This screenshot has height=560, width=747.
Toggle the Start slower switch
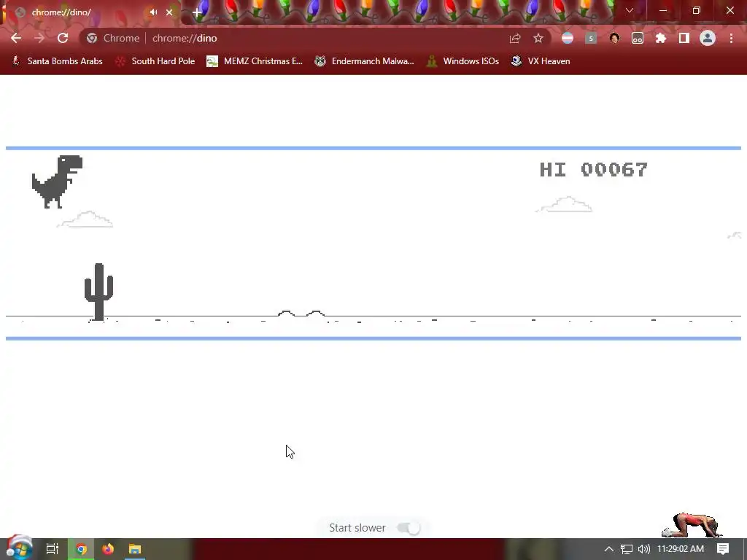pyautogui.click(x=409, y=528)
